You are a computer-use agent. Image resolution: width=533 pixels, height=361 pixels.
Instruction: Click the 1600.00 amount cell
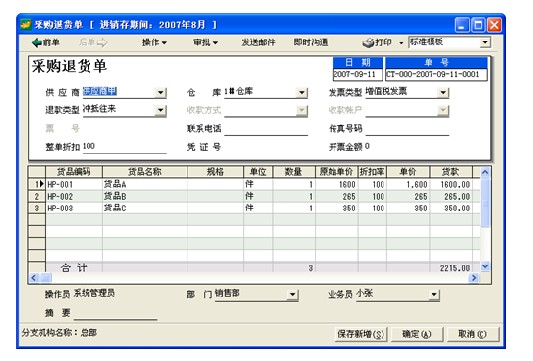point(451,185)
